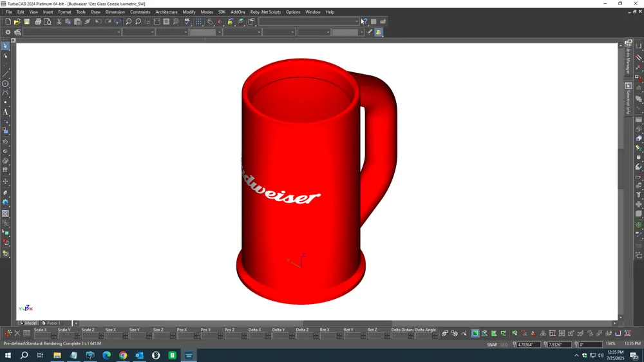Create a new drawing with New icon

[8, 21]
